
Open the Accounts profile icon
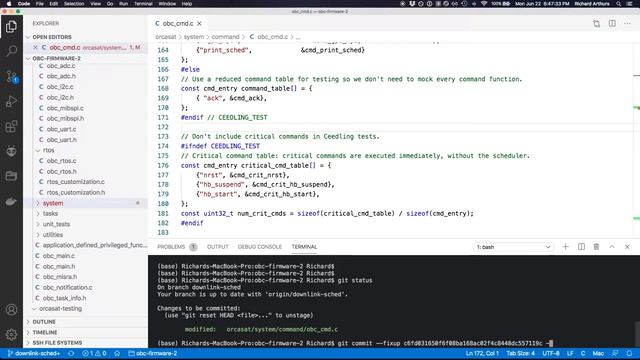[11, 310]
